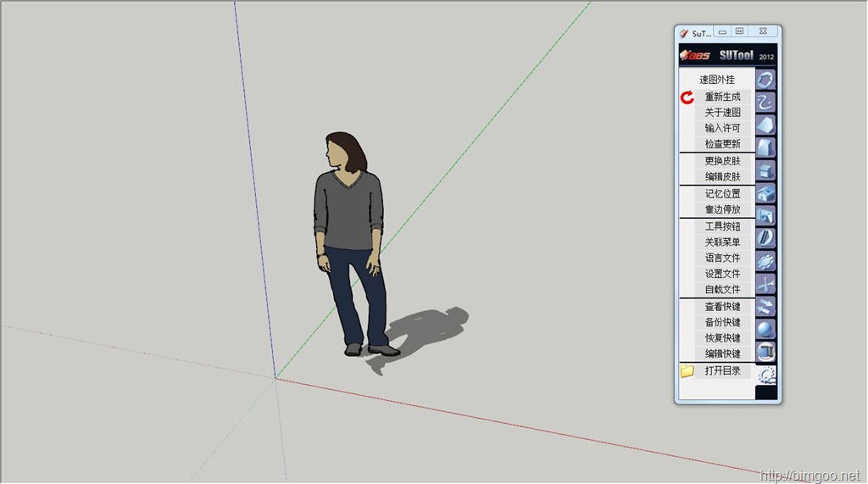Viewport: 868px width, 484px height.
Task: Open 编辑皮肤 skin editor
Action: [722, 177]
